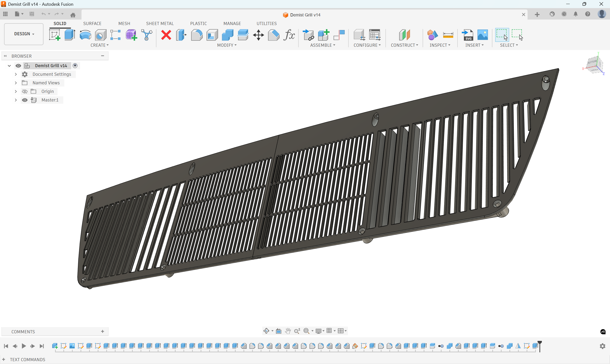Select the Revolve tool

[85, 35]
